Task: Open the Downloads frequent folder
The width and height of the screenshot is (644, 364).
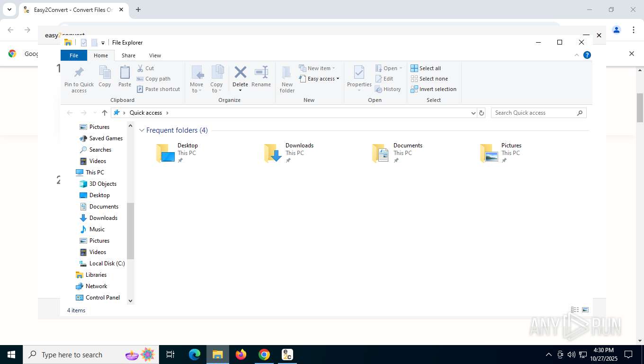Action: tap(289, 153)
